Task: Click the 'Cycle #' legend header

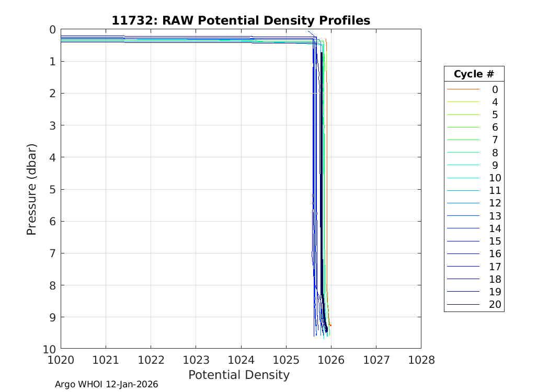Action: pyautogui.click(x=474, y=74)
